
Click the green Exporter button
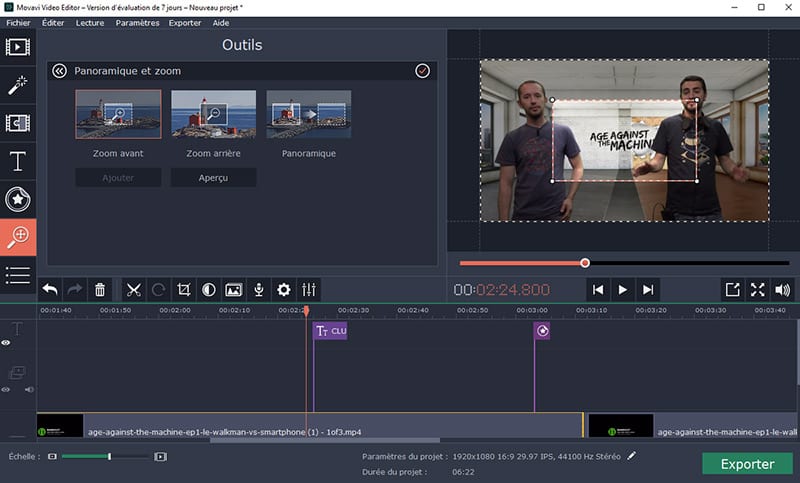[x=747, y=464]
